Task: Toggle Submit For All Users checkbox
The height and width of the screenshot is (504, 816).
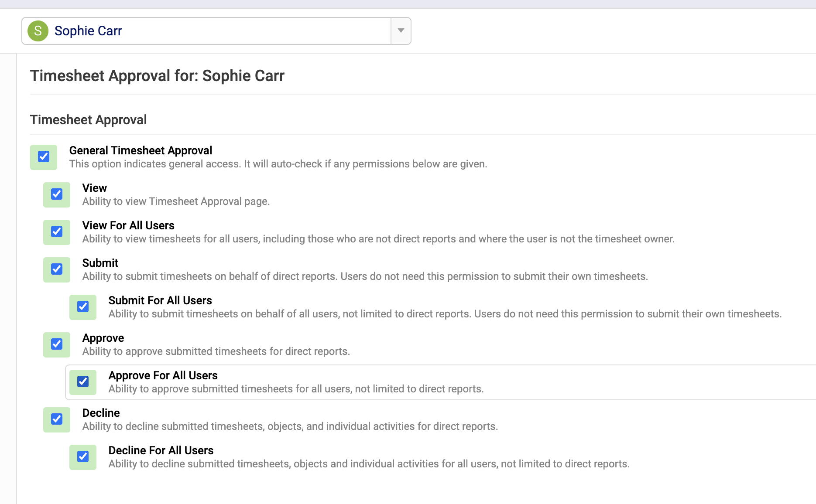Action: point(83,307)
